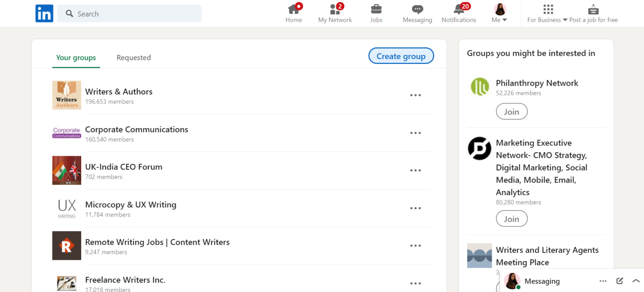Open the Messaging nav icon
The image size is (644, 292).
[417, 9]
